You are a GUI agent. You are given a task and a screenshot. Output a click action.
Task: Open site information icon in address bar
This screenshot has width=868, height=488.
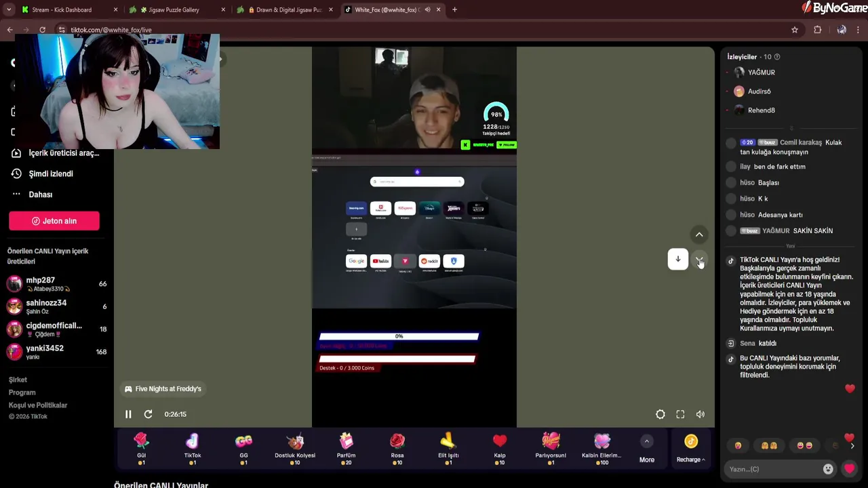click(62, 30)
